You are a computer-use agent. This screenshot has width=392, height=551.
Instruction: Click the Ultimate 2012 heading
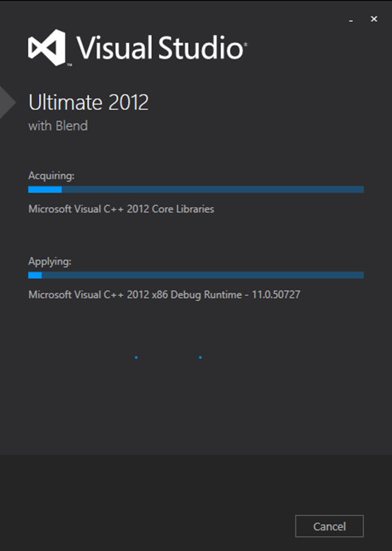click(88, 102)
